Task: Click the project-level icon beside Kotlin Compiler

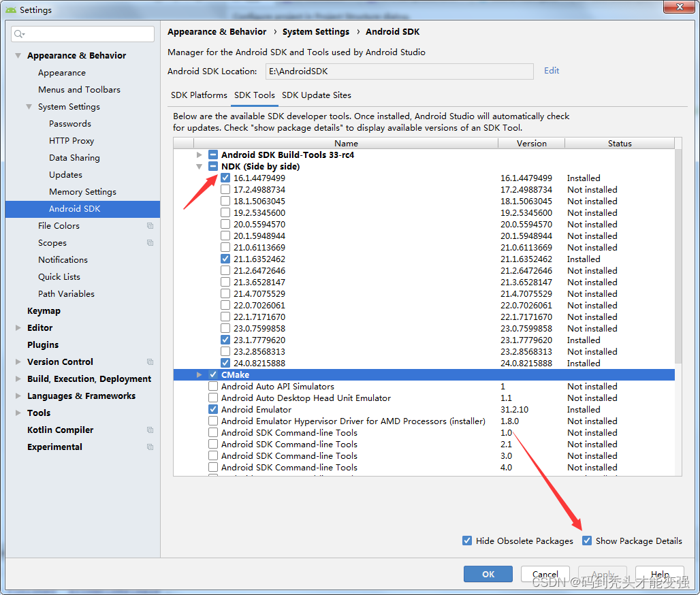Action: point(150,430)
